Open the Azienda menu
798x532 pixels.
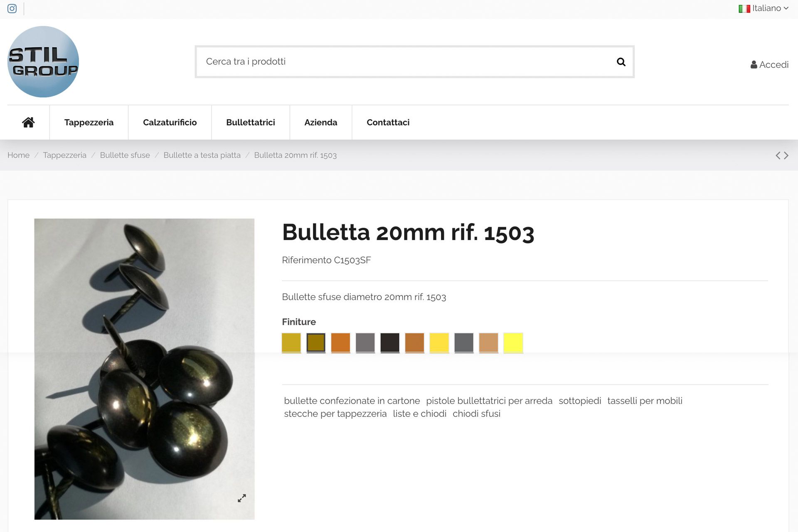pyautogui.click(x=321, y=122)
